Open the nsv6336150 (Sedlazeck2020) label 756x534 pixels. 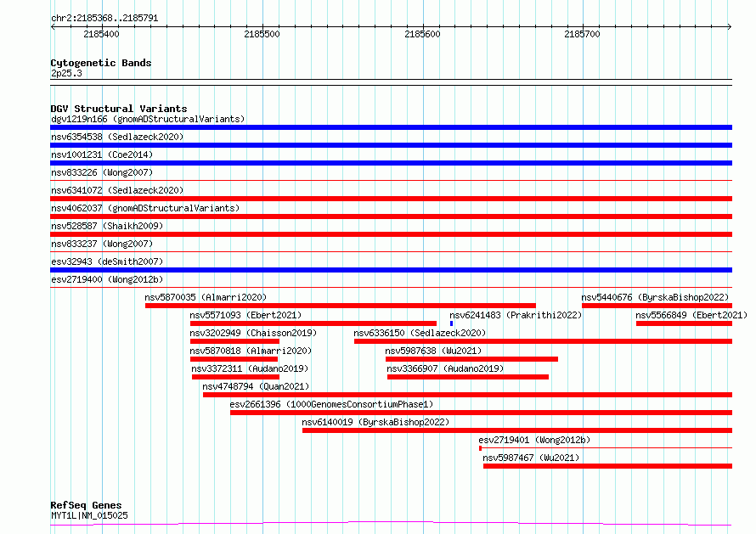point(420,333)
